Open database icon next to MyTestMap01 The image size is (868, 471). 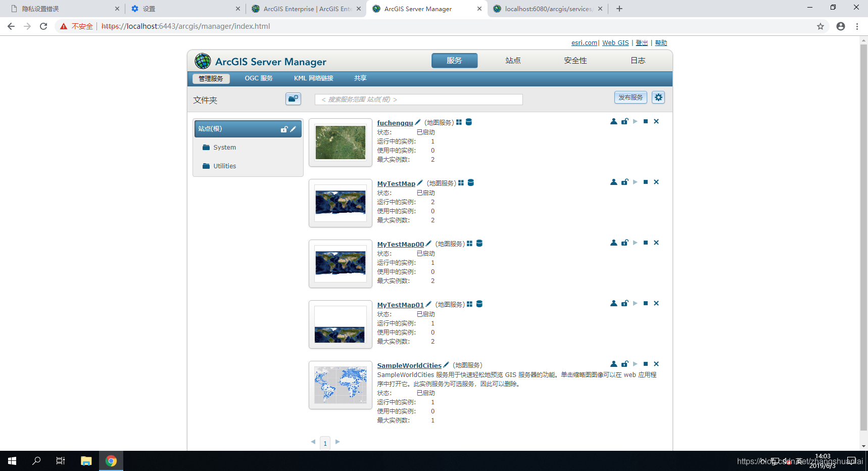coord(479,304)
